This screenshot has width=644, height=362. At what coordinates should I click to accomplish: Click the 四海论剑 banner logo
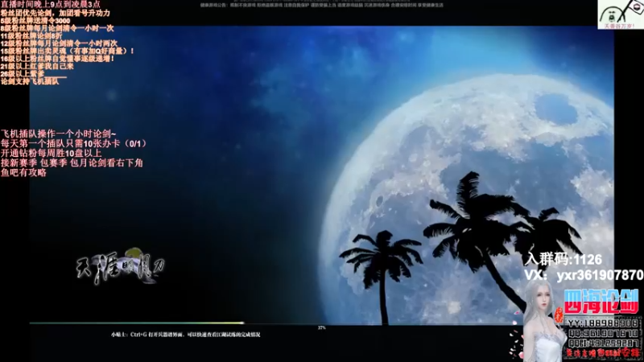click(601, 301)
